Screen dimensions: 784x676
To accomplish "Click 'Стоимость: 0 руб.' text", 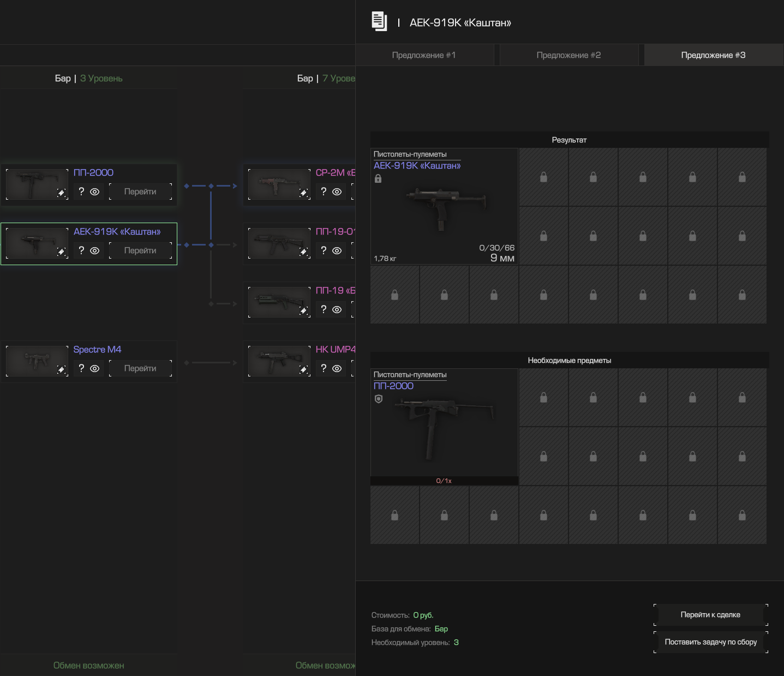I will (x=403, y=615).
